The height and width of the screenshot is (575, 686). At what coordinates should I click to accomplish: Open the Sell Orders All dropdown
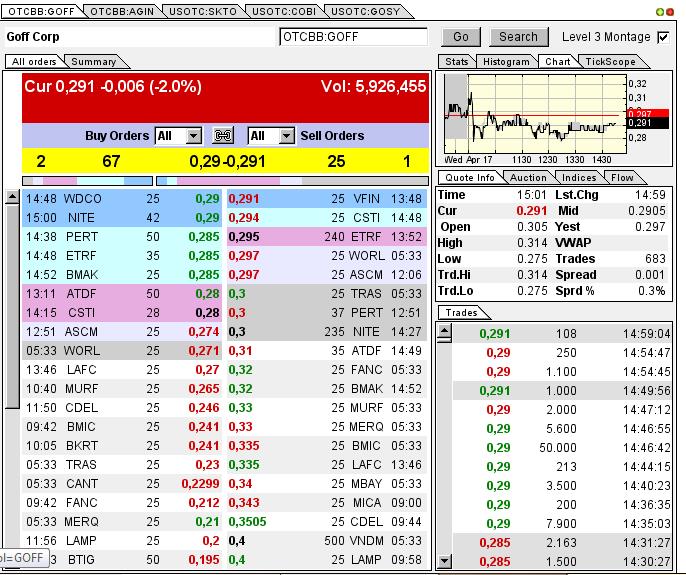(x=286, y=136)
